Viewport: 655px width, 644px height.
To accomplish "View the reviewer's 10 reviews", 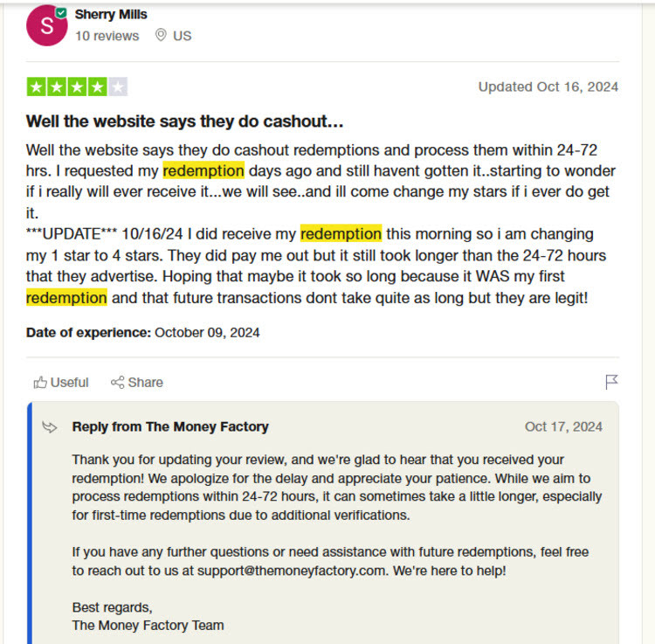I will point(107,36).
